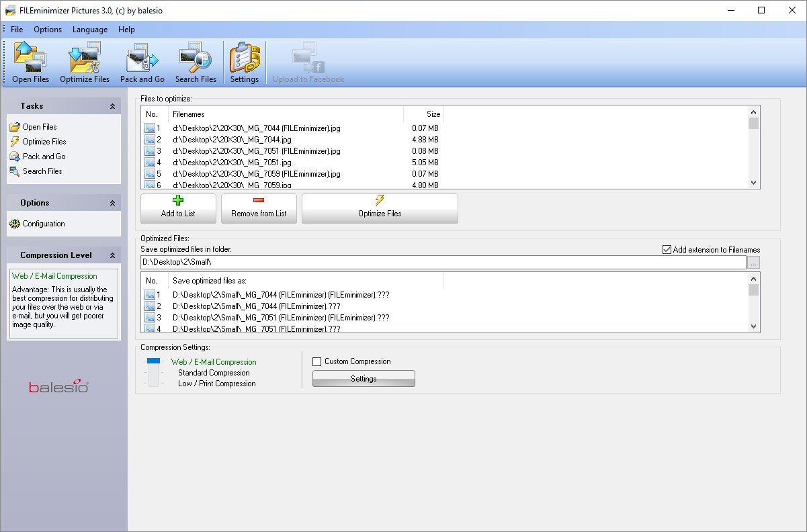Select Web / E-Mail Compression level label
Image resolution: width=807 pixels, height=532 pixels.
click(x=214, y=362)
